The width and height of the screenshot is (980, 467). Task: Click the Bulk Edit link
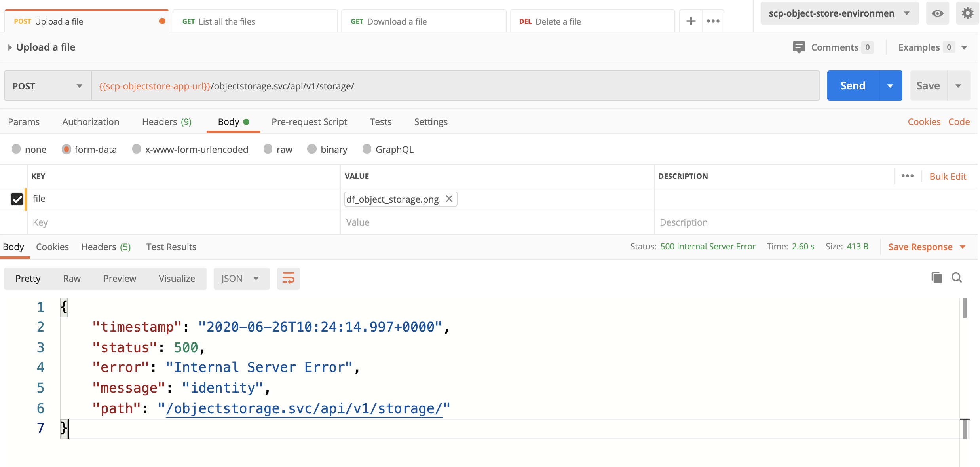(948, 176)
